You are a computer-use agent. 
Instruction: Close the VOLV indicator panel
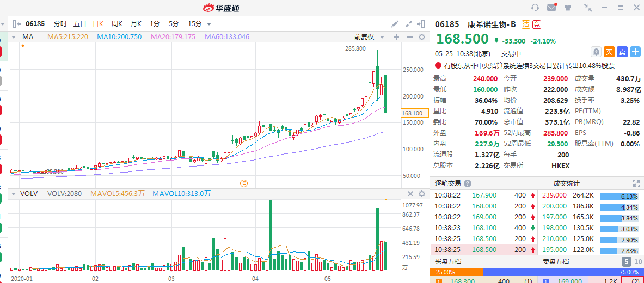point(410,194)
